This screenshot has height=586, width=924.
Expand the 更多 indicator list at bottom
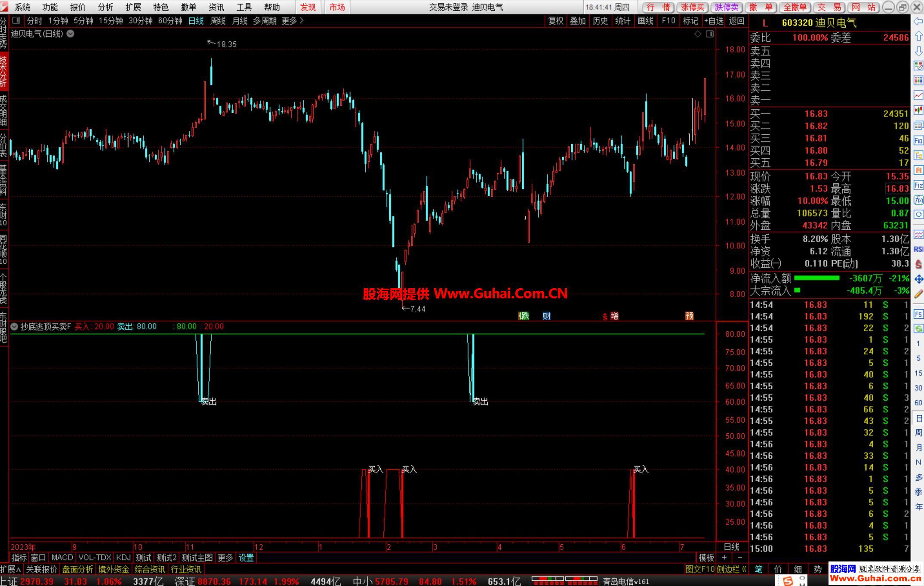225,558
